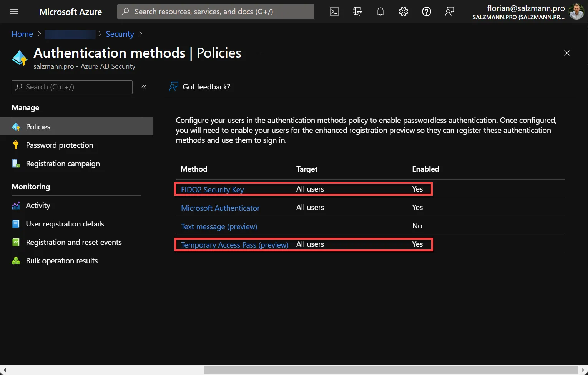Click the Authentication methods blade icon
This screenshot has width=588, height=375.
coord(20,58)
